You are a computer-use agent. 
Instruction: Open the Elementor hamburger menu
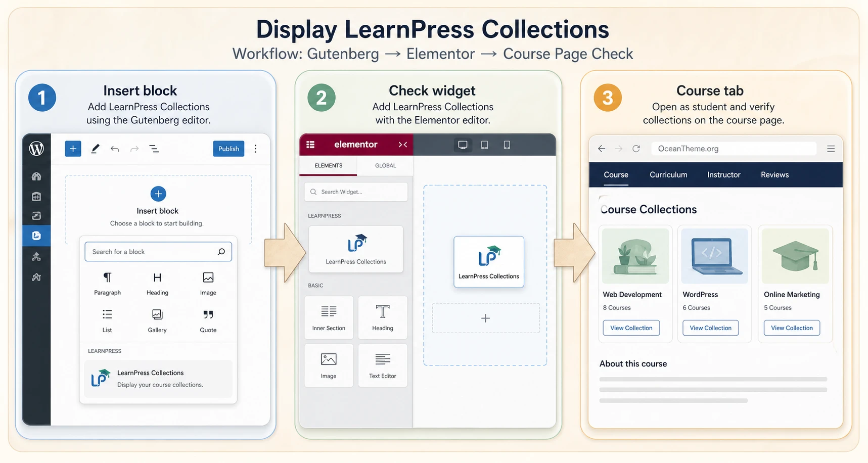click(x=310, y=145)
